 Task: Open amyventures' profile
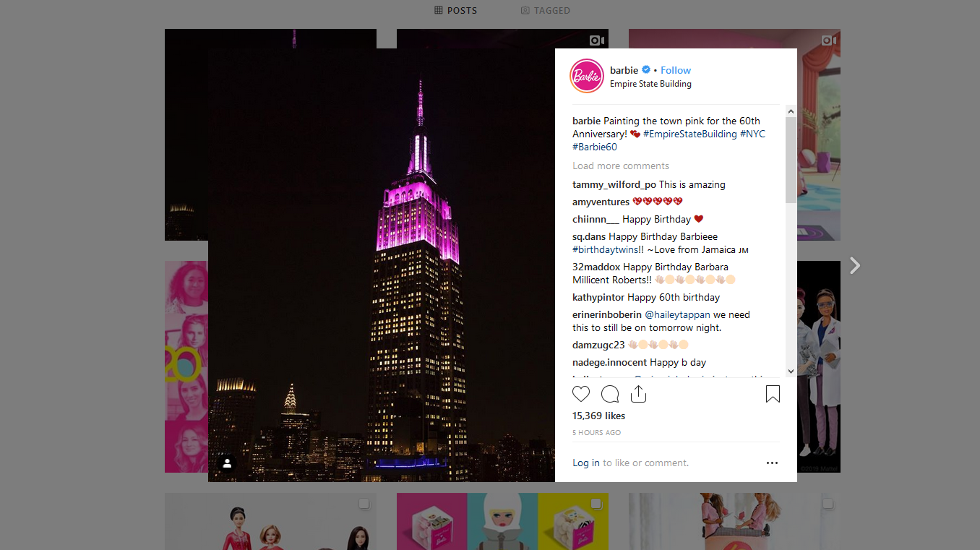click(601, 202)
